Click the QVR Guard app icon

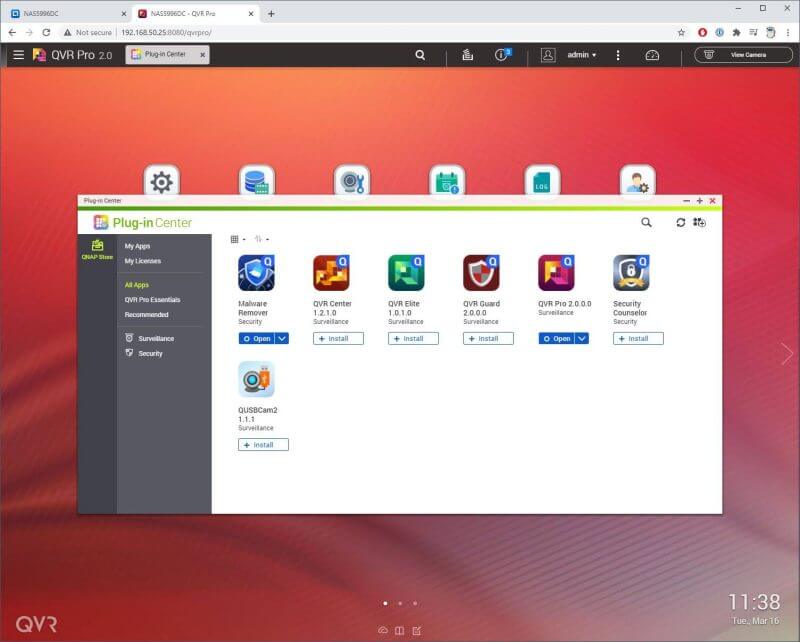pyautogui.click(x=482, y=273)
